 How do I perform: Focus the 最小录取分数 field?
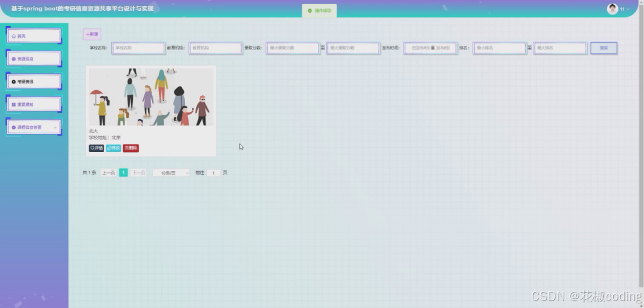292,48
